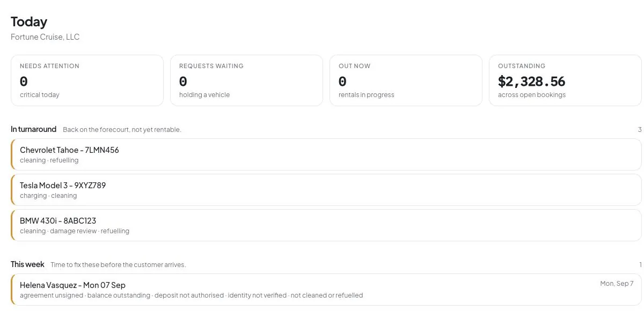
Task: Open Helena Vasquez Mon 07 Sep booking
Action: coord(326,290)
